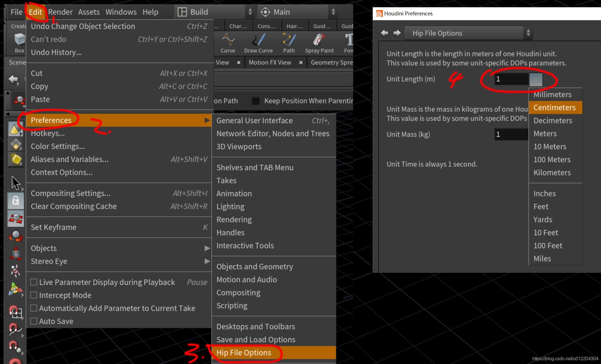The image size is (601, 364).
Task: Choose Scripting preferences entry
Action: (274, 306)
